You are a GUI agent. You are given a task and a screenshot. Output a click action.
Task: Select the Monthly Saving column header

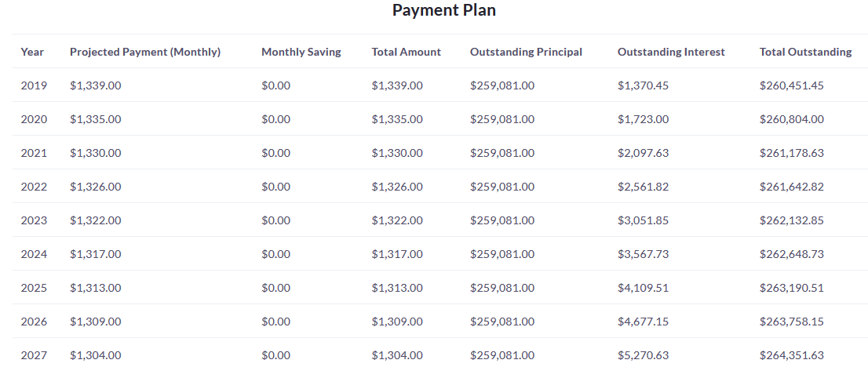301,52
